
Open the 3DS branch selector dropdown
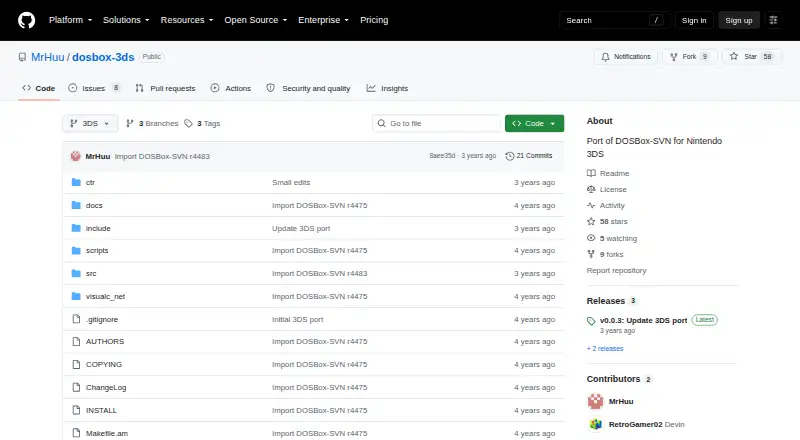point(90,124)
